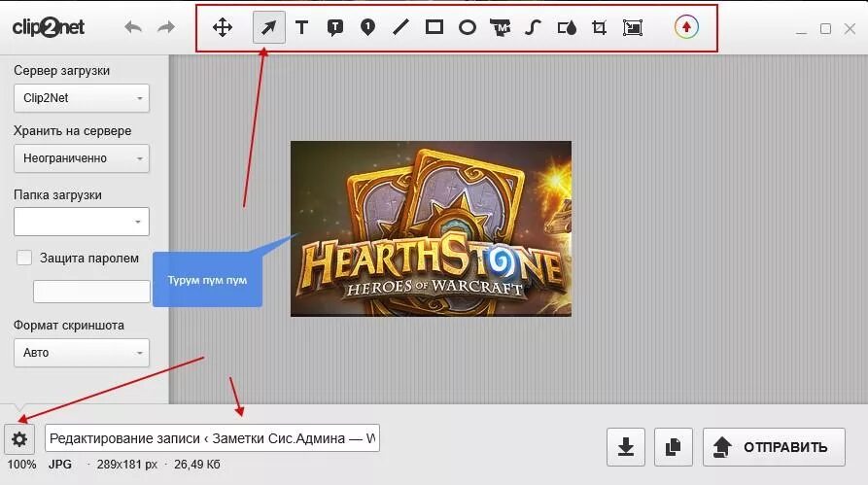Select the text callout bubble tool
This screenshot has height=485, width=868.
(335, 27)
